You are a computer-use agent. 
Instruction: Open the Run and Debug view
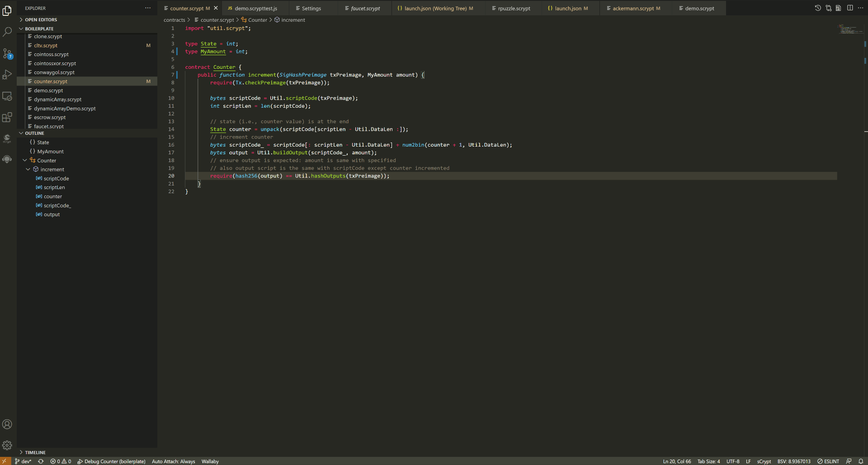click(7, 75)
